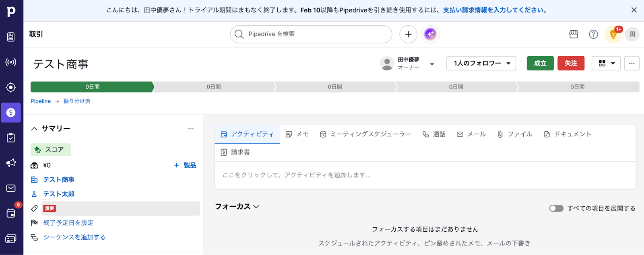Open the ミーティングスケジューラー tab
Screen dimensions: 644x255
click(365, 134)
